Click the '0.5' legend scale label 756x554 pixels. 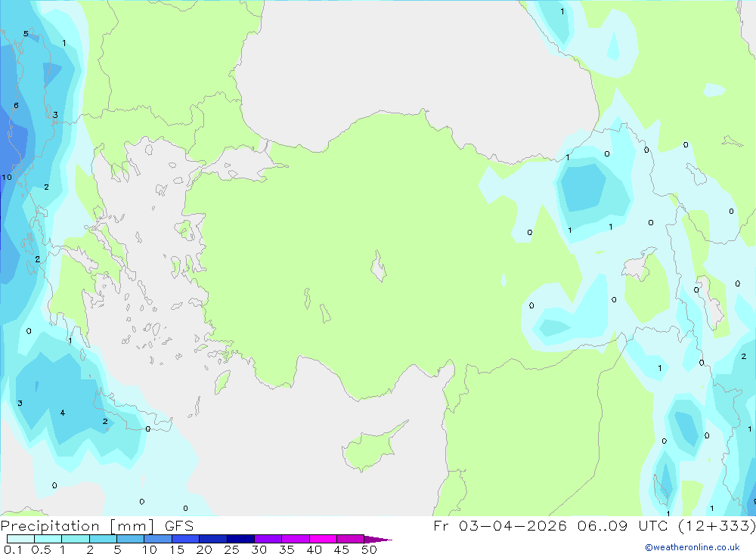click(x=41, y=549)
